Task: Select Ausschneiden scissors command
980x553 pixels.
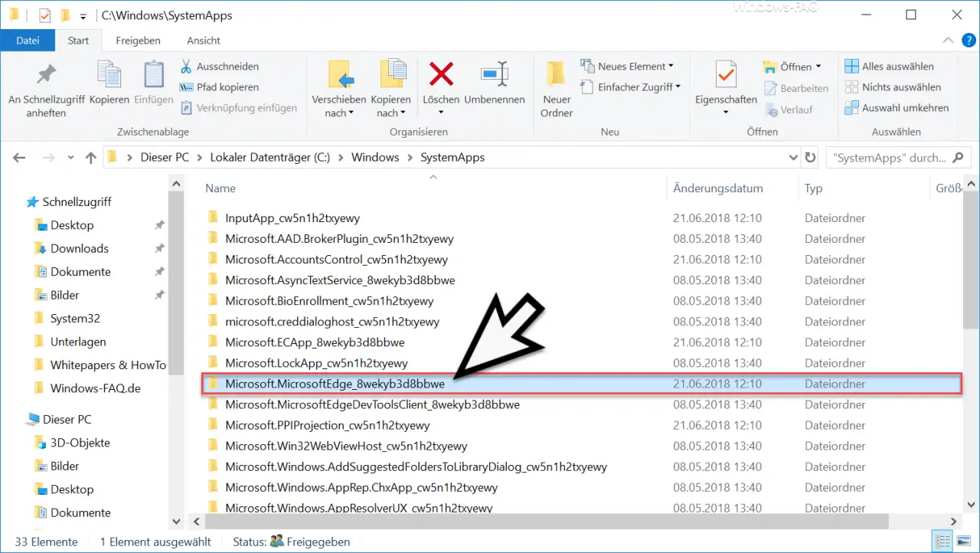Action: point(220,67)
